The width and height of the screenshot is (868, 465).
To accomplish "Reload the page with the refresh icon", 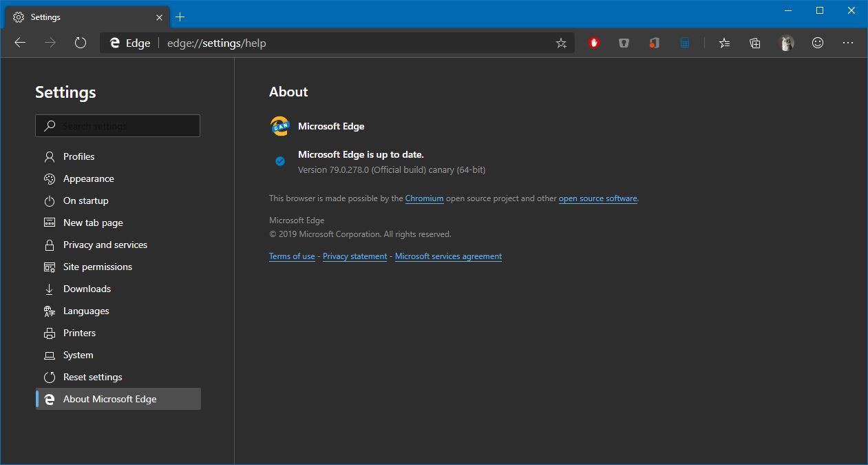I will pyautogui.click(x=81, y=43).
